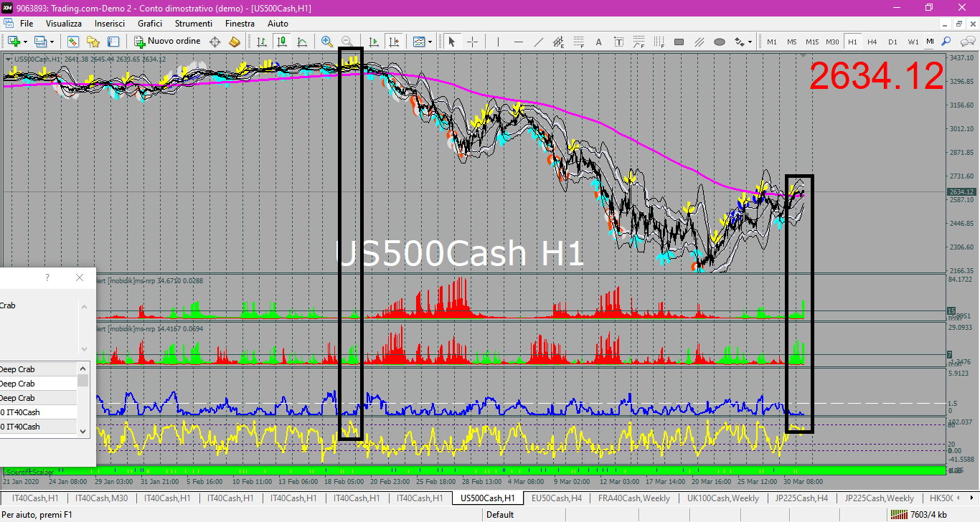
Task: Show the Market Watch window
Action: click(x=73, y=42)
